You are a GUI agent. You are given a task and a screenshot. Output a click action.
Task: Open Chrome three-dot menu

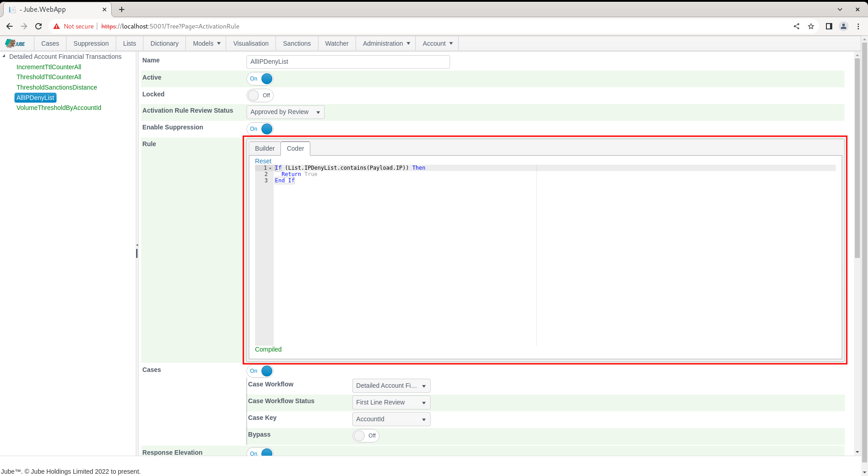[x=858, y=26]
